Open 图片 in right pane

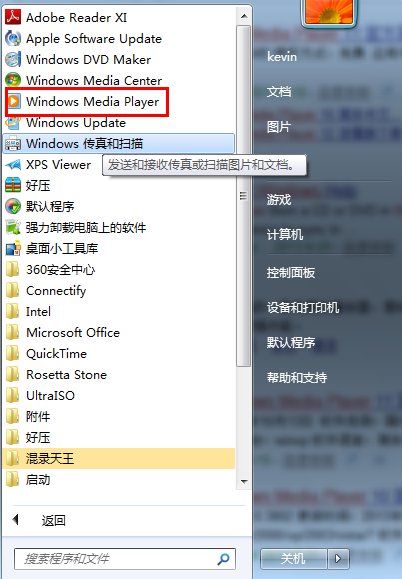point(279,127)
